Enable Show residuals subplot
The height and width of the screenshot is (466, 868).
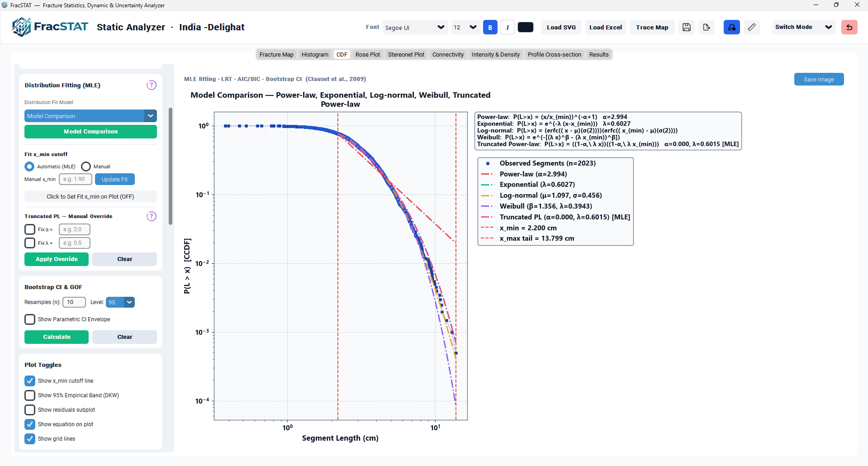[30, 410]
